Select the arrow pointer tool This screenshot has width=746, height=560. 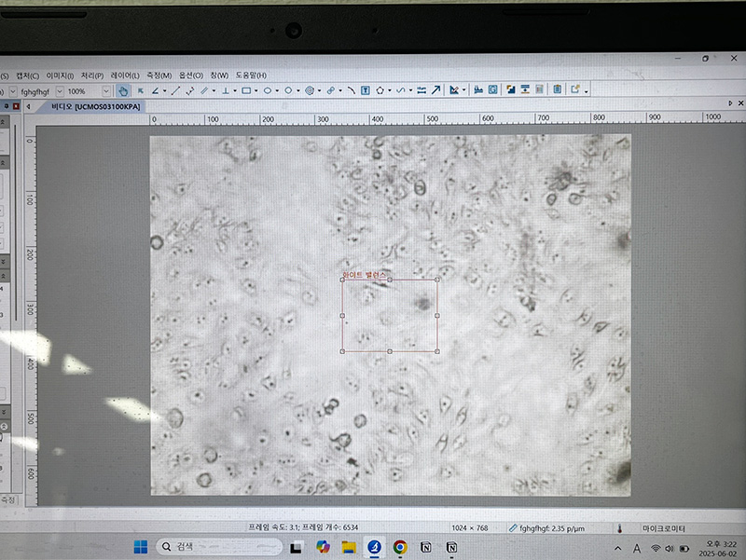[140, 91]
